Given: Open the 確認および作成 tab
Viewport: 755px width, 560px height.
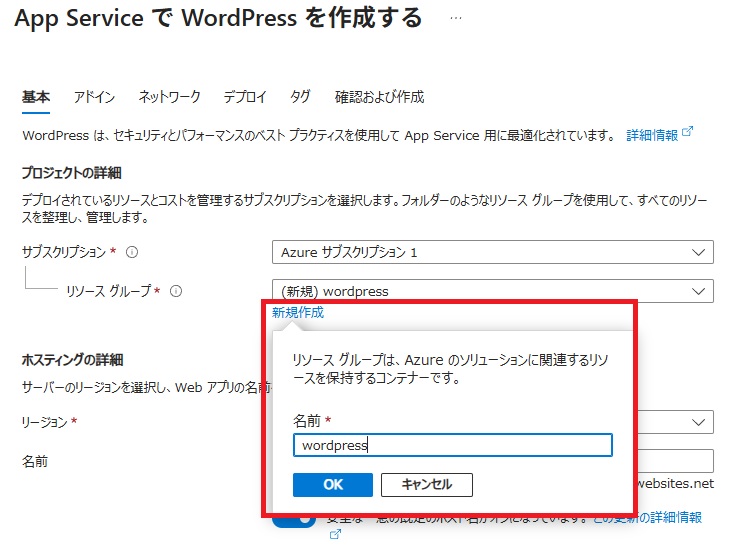Looking at the screenshot, I should click(379, 97).
